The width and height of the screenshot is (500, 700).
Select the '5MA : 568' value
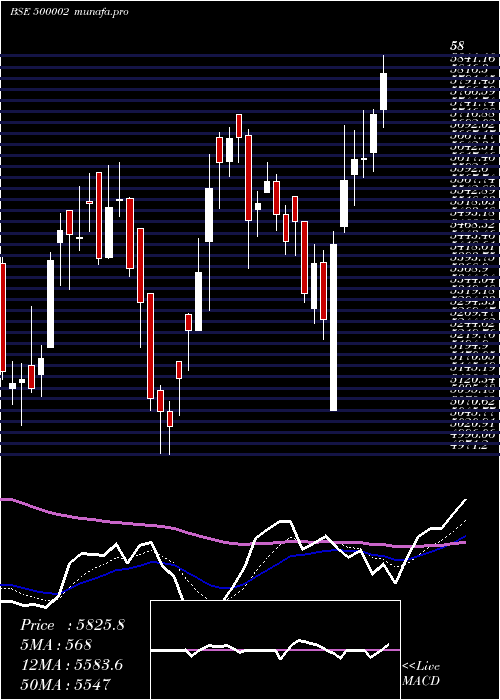coord(56,645)
